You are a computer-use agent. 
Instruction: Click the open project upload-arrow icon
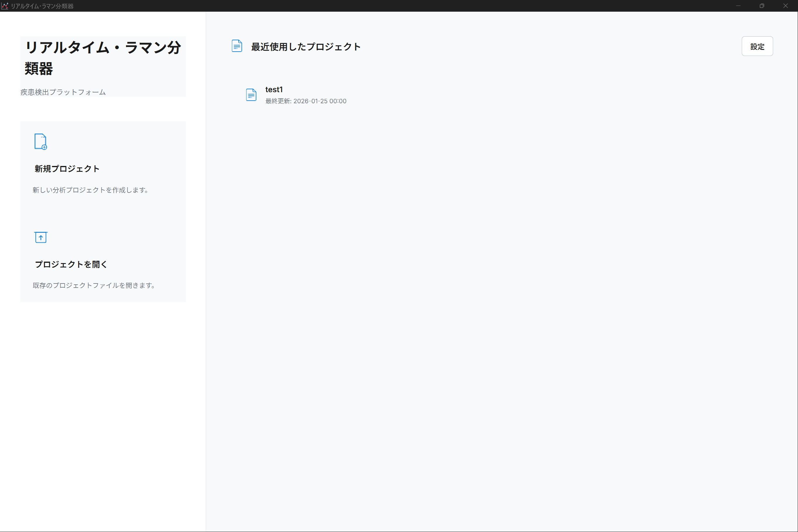(x=41, y=237)
